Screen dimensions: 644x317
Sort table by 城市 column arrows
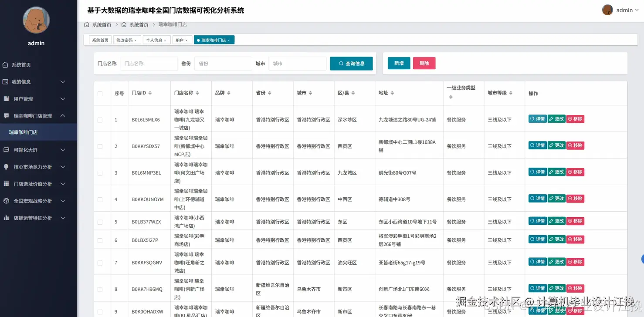tap(311, 93)
